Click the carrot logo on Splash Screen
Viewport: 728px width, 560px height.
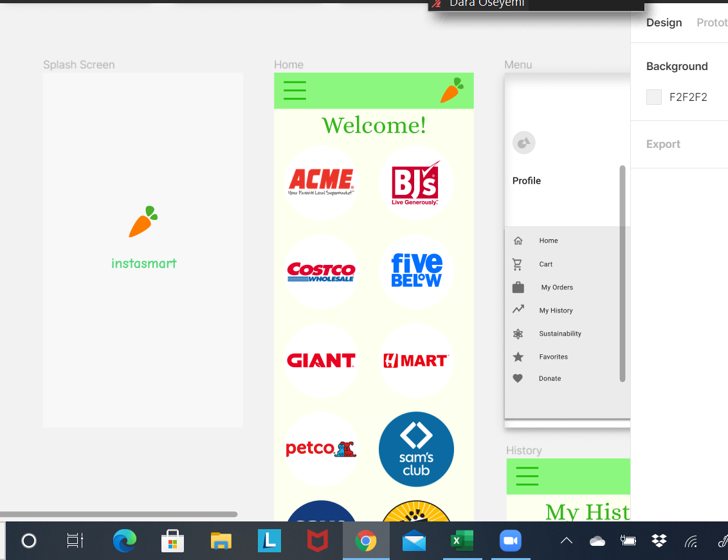143,221
